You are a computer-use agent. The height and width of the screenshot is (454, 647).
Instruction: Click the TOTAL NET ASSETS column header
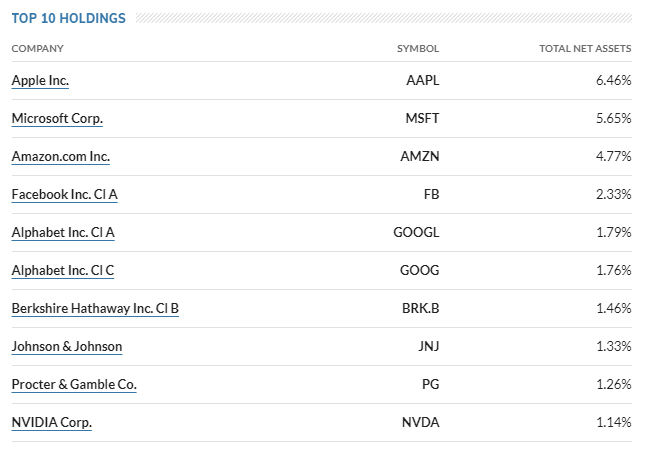click(585, 49)
